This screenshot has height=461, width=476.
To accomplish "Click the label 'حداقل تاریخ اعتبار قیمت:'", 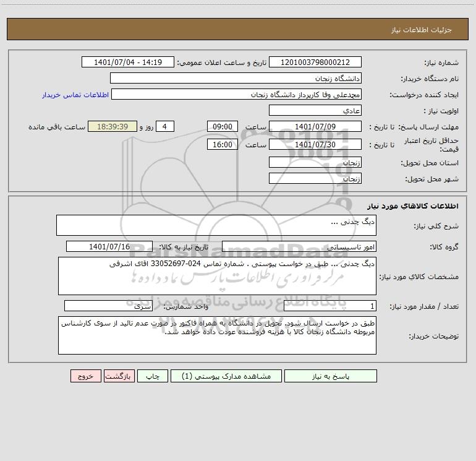I will click(431, 145).
